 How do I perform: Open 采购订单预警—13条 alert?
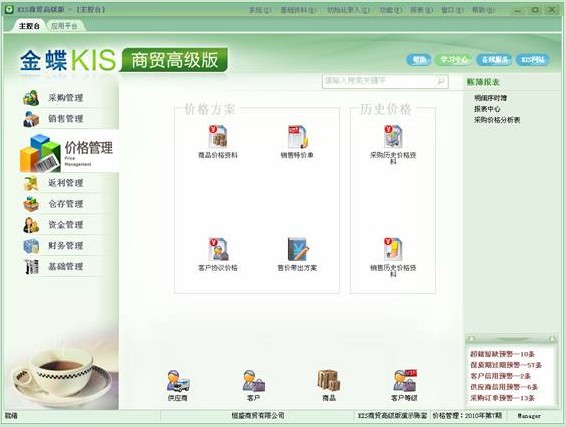(502, 398)
